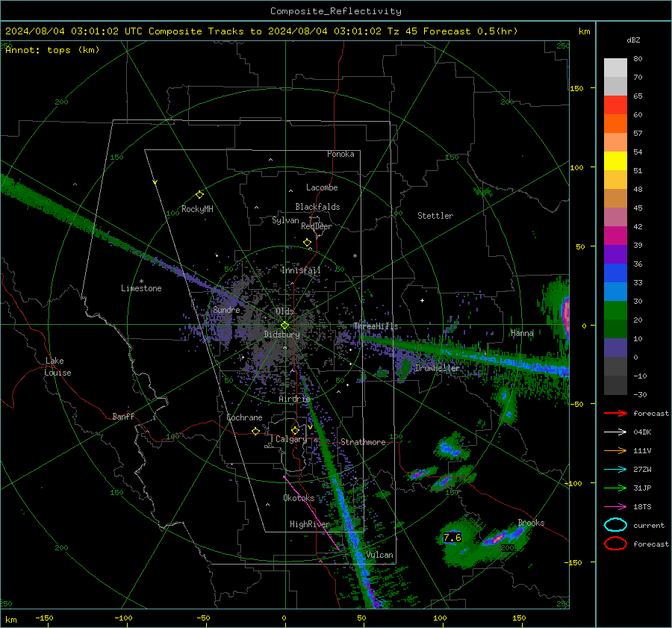Select the orange 111V arrow legend icon
The width and height of the screenshot is (672, 628).
[x=615, y=450]
